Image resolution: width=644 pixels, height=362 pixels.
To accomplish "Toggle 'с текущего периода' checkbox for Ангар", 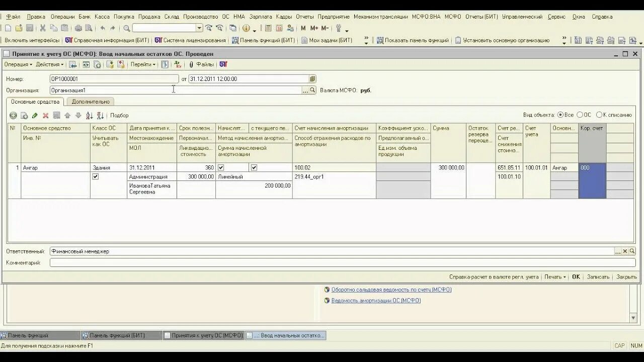I will (254, 167).
